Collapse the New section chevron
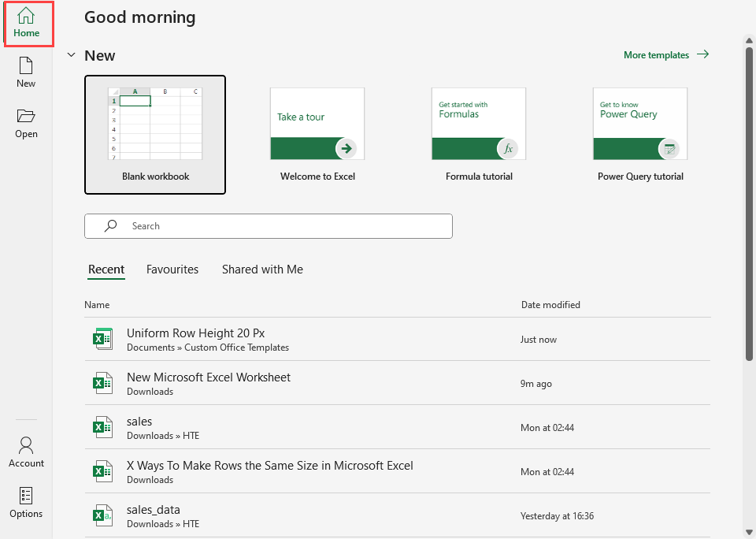This screenshot has height=539, width=756. 72,55
